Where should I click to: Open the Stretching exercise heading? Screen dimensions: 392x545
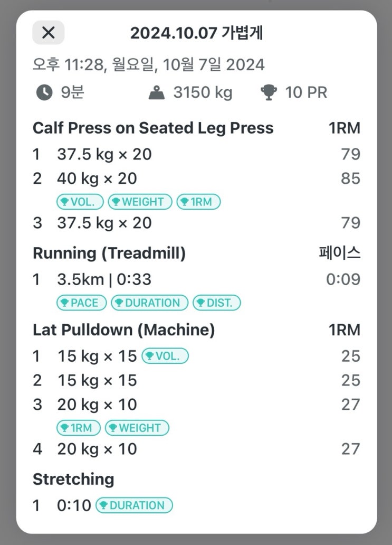pos(73,480)
